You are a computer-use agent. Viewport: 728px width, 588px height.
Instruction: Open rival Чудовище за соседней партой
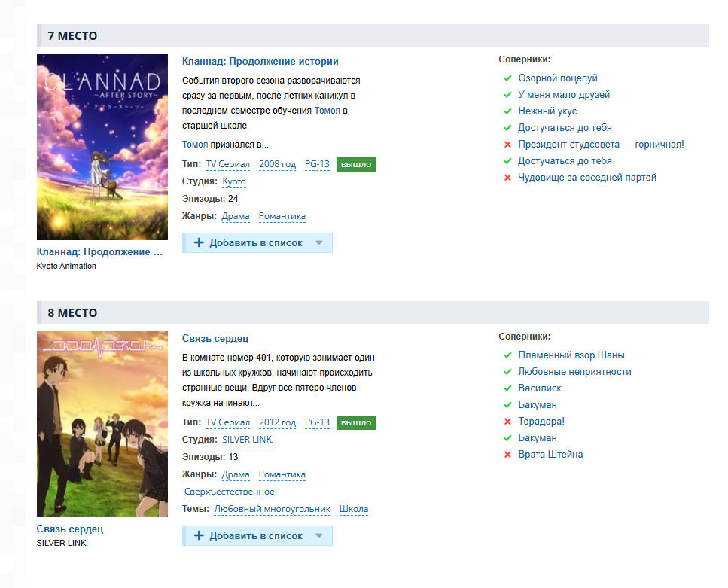pyautogui.click(x=587, y=178)
